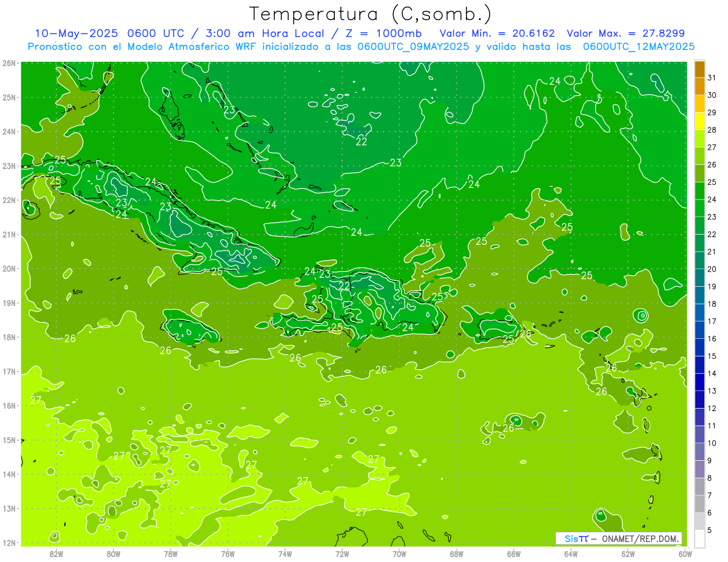
Task: Click the blue legend segment between 15 and 16
Action: [x=699, y=347]
